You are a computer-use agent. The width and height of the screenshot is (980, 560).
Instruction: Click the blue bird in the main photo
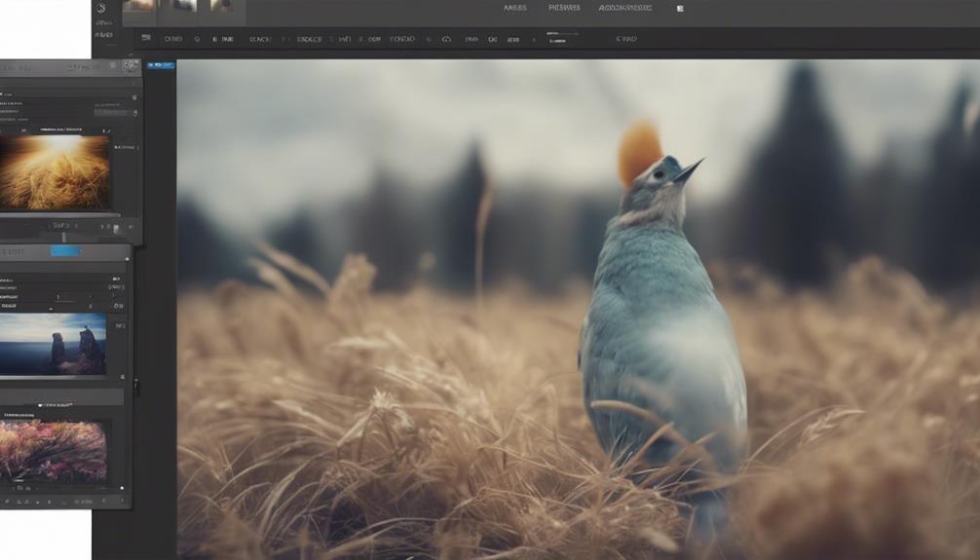coord(663,325)
